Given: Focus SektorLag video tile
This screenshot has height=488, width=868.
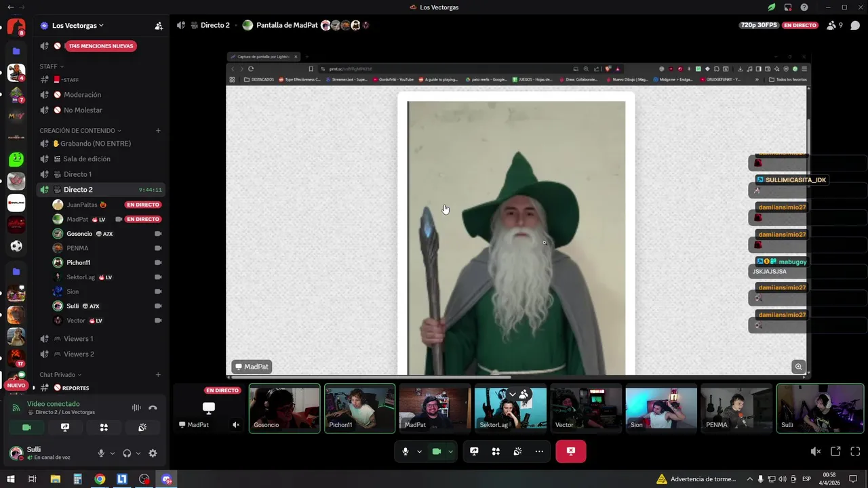Looking at the screenshot, I should tap(510, 409).
